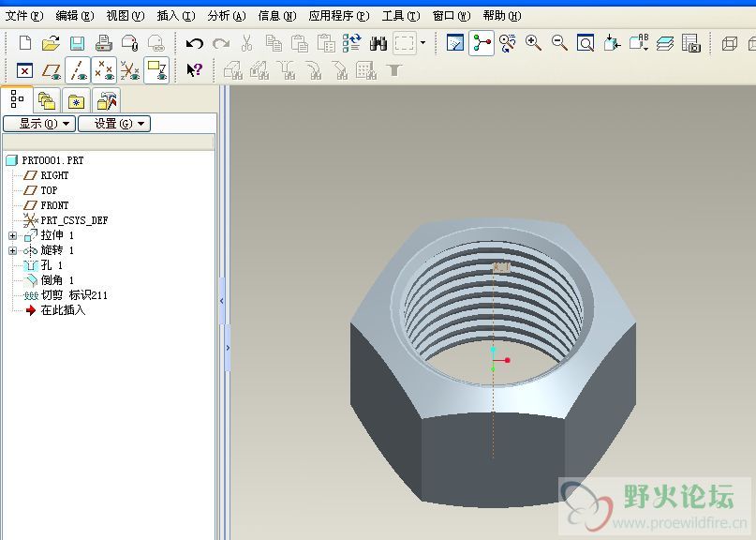
Task: Open the 插入(I) menu
Action: click(176, 16)
